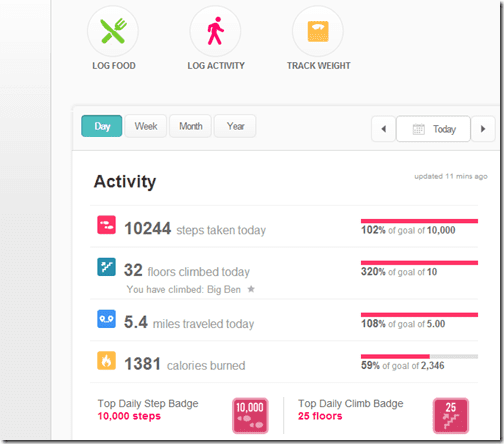The height and width of the screenshot is (444, 504).
Task: Switch to the Day view tab
Action: [x=102, y=126]
